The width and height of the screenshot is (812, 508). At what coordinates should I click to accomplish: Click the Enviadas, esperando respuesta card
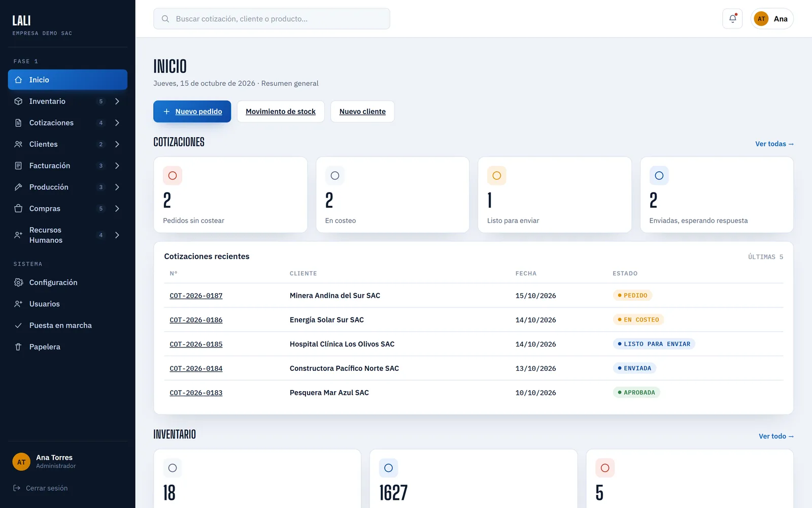(x=717, y=195)
